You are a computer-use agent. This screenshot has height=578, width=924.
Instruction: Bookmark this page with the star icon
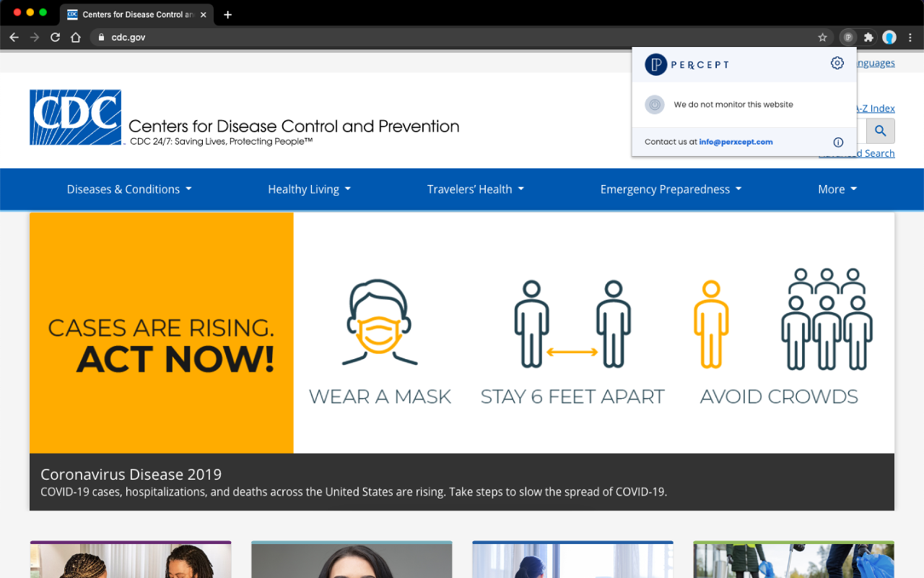[822, 37]
